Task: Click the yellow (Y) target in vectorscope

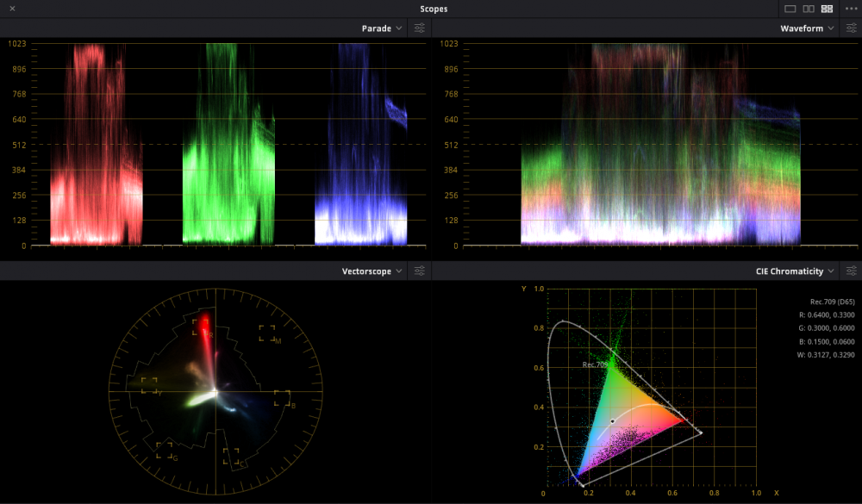Action: click(x=149, y=385)
